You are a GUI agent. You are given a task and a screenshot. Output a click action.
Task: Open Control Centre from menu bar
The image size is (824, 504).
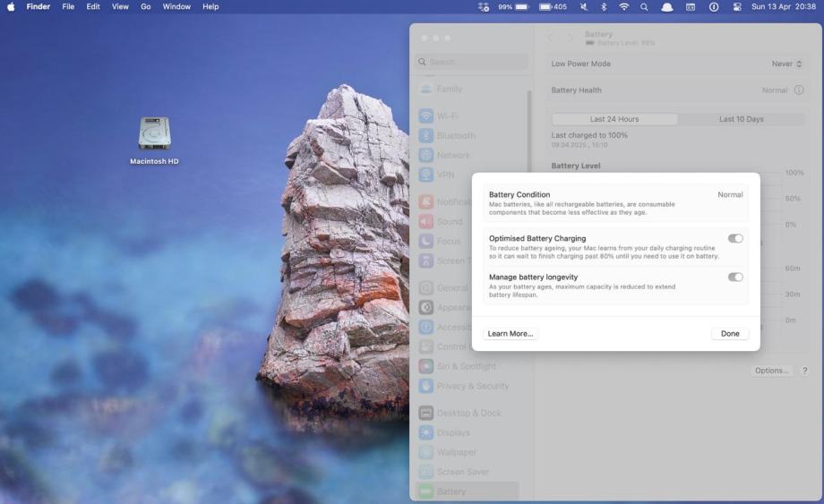pyautogui.click(x=737, y=6)
